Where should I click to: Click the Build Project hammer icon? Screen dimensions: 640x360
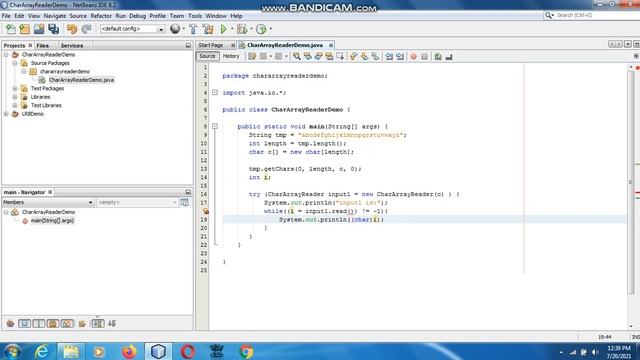point(193,29)
